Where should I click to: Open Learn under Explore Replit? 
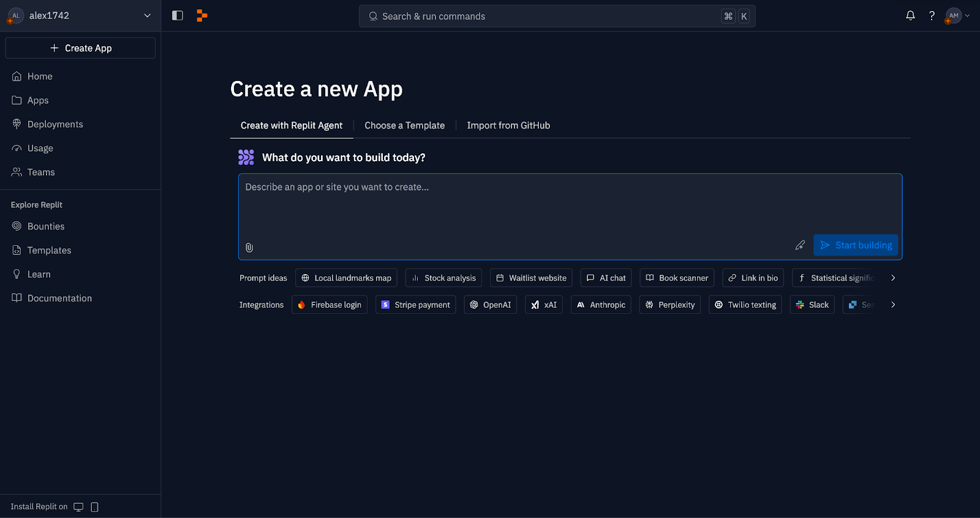pyautogui.click(x=80, y=274)
